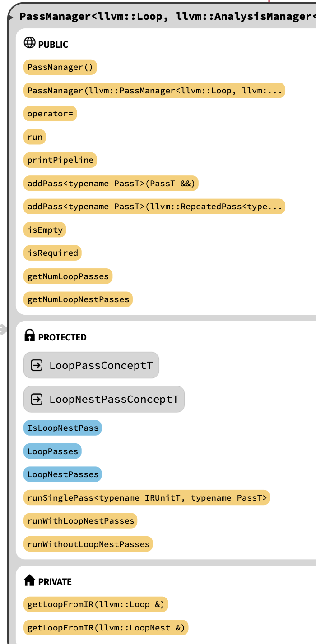Click the arrow icon in LoopNestPassConceptT
Image resolution: width=316 pixels, height=644 pixels.
[x=37, y=399]
